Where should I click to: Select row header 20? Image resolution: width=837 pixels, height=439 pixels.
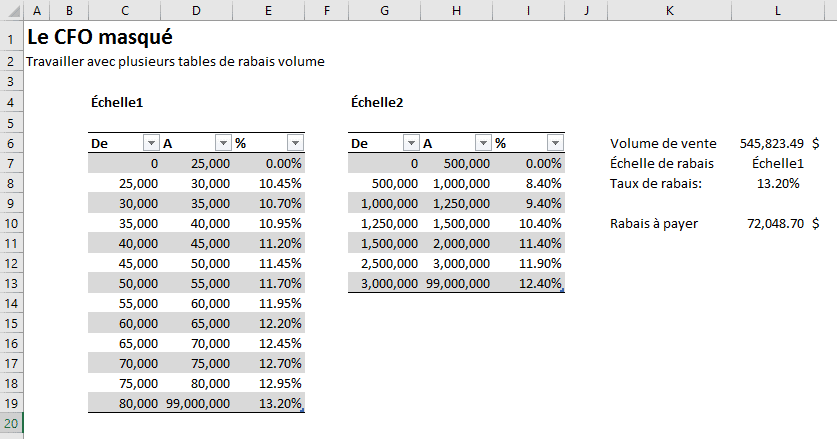[9, 424]
